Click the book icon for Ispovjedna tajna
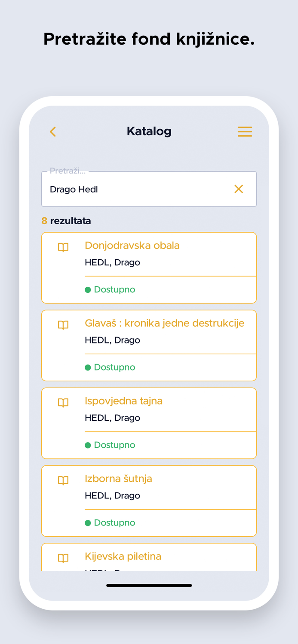This screenshot has height=644, width=298. pyautogui.click(x=63, y=403)
